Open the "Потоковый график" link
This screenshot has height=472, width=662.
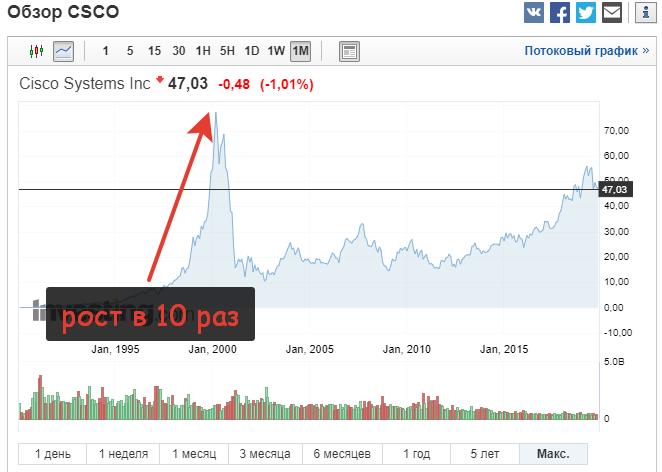tap(586, 50)
